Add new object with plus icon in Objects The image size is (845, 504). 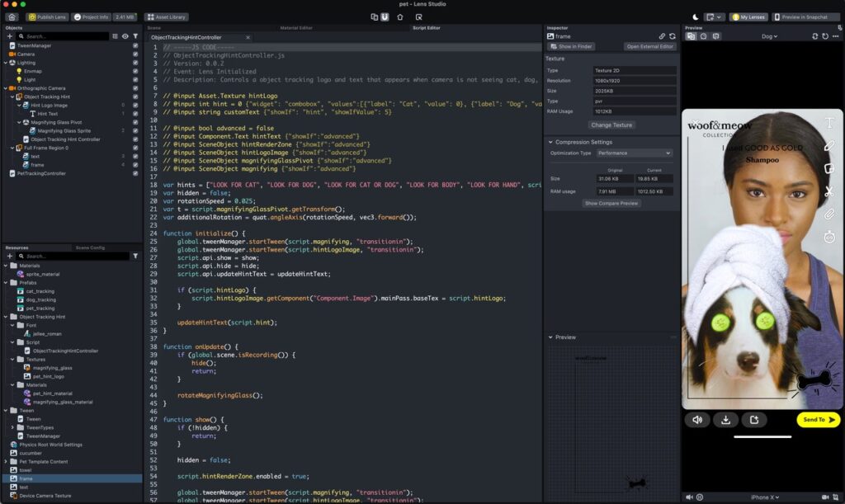(x=10, y=36)
